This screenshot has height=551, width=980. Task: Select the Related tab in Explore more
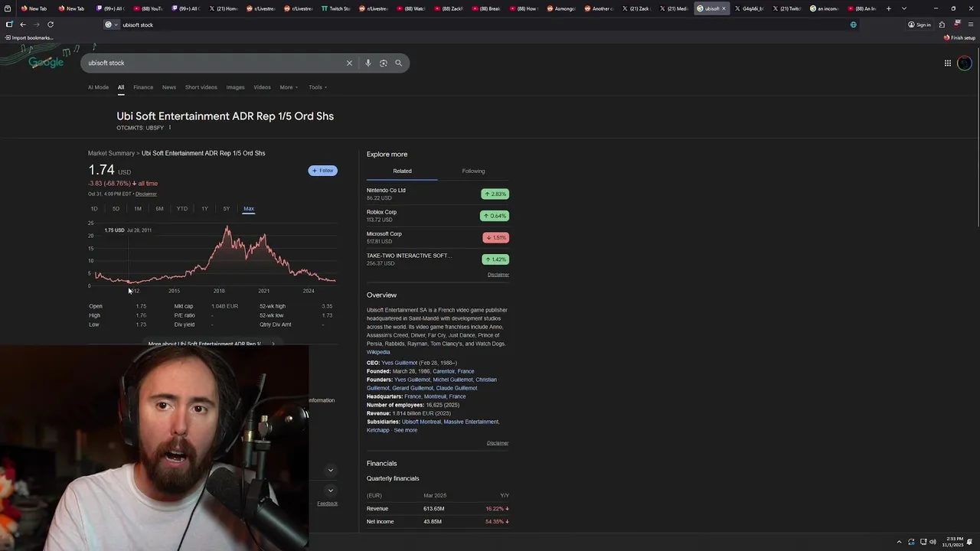click(x=402, y=171)
